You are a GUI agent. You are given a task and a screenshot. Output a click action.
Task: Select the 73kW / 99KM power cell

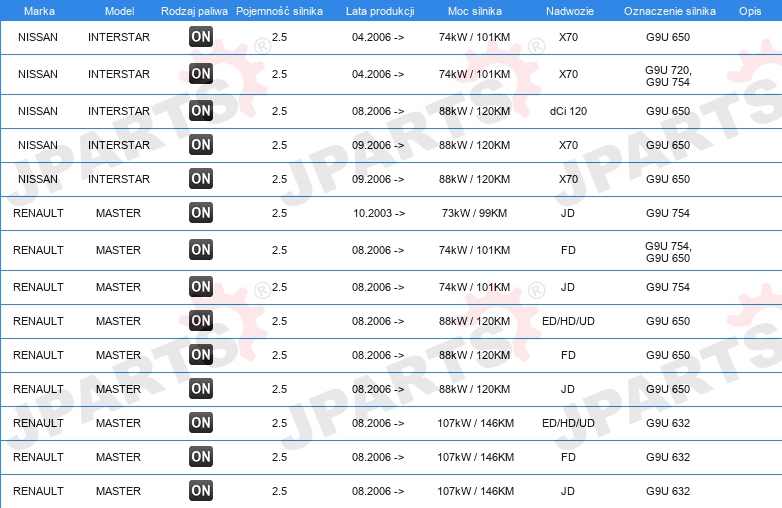click(x=474, y=213)
